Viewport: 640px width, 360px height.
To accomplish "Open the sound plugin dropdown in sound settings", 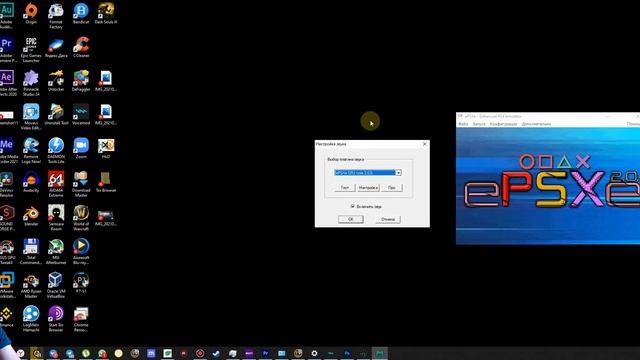I will (368, 173).
